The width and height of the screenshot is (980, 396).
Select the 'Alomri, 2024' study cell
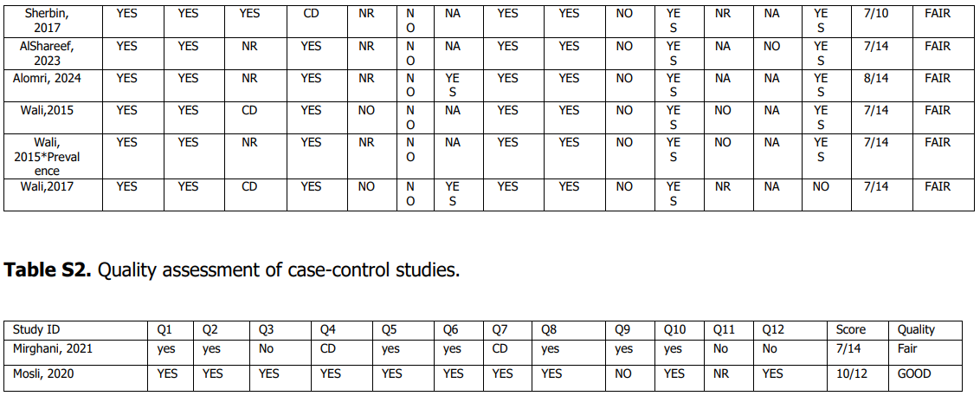tap(52, 79)
